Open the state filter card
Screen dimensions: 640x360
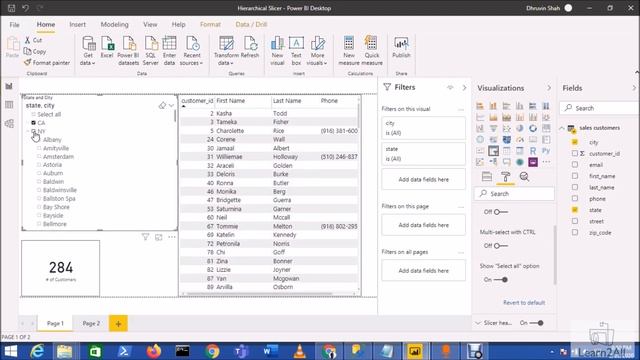tap(423, 154)
